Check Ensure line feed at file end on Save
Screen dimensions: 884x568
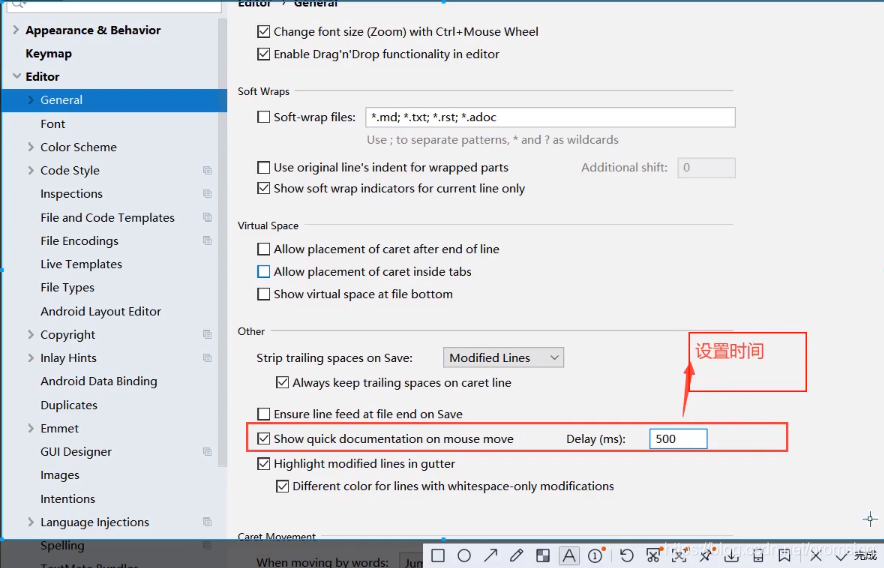click(x=263, y=414)
